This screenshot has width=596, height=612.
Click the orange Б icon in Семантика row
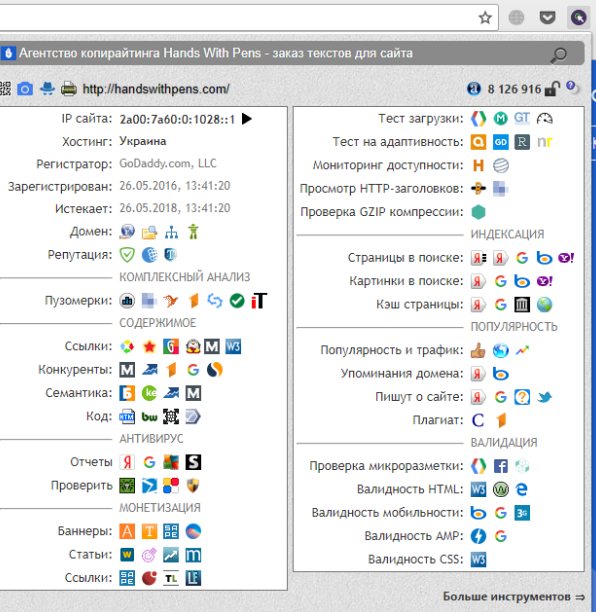point(127,393)
